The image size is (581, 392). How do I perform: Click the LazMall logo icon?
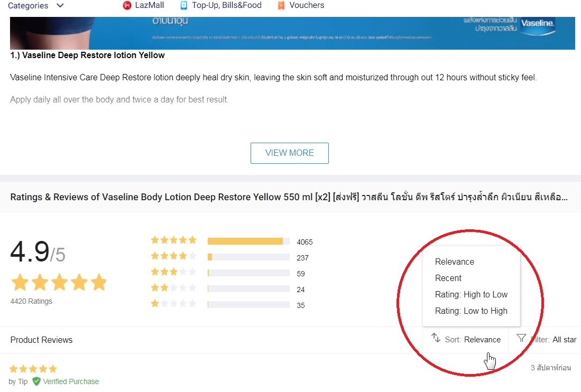pyautogui.click(x=127, y=5)
